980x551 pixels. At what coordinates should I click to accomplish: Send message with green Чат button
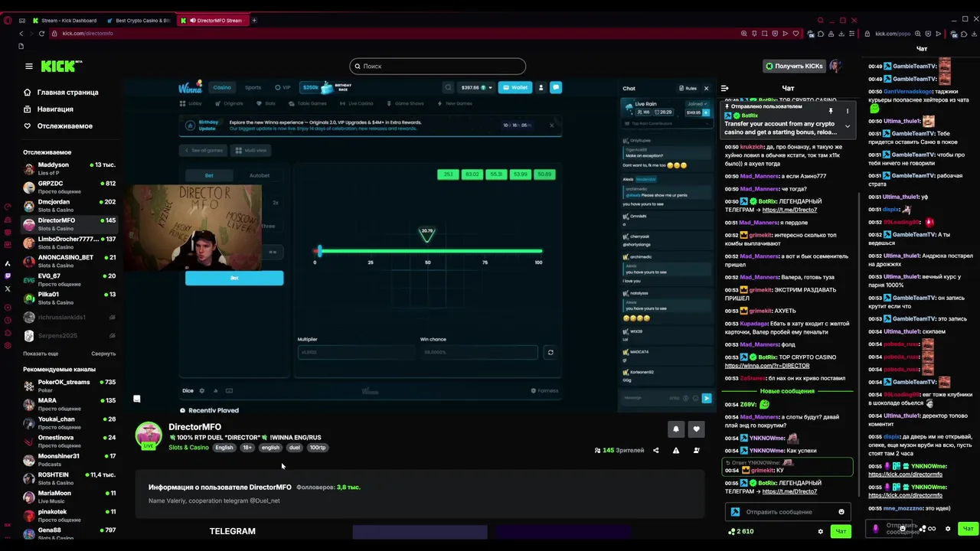tap(841, 531)
